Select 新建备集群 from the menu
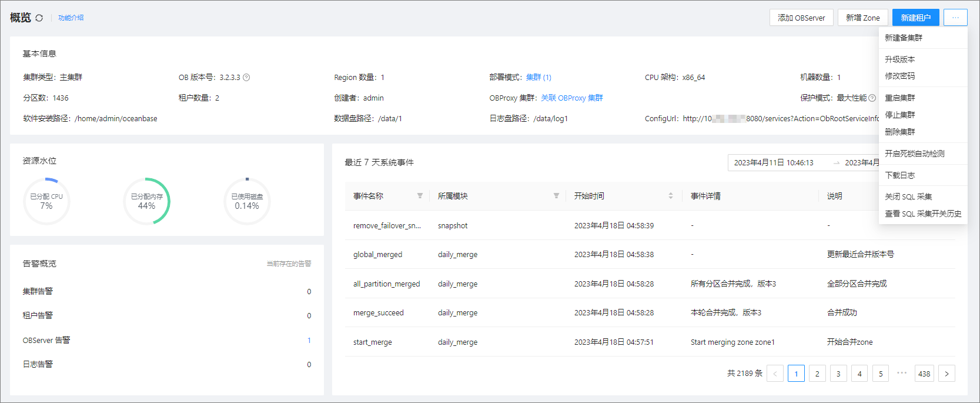The width and height of the screenshot is (980, 403). point(904,38)
